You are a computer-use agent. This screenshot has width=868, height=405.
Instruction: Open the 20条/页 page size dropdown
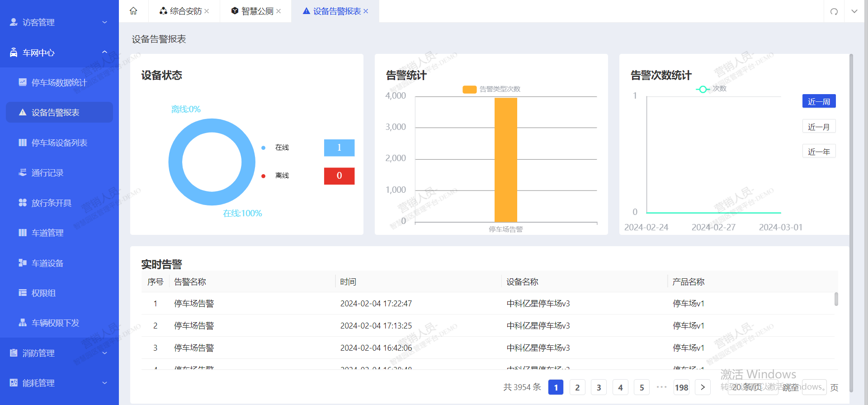click(x=753, y=387)
